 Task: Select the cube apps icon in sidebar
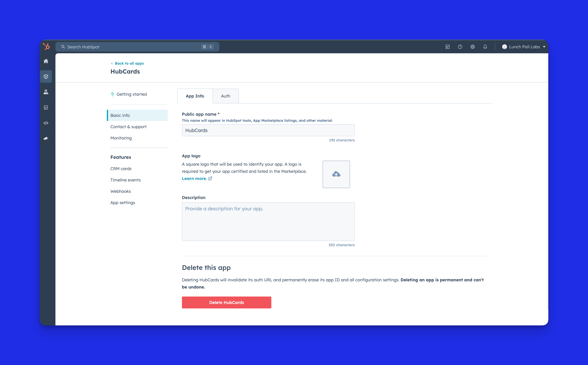point(46,77)
